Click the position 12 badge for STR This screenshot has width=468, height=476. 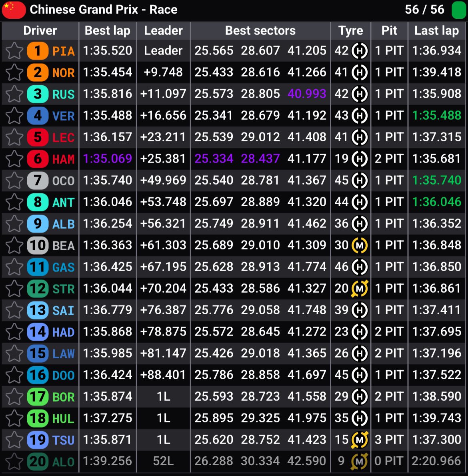tap(38, 288)
